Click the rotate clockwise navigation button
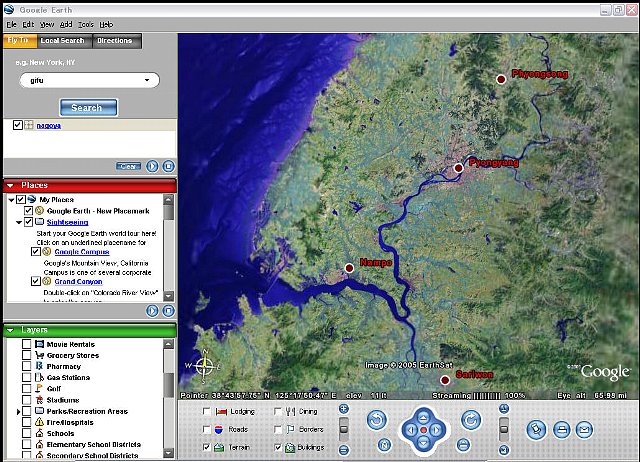 click(x=470, y=418)
